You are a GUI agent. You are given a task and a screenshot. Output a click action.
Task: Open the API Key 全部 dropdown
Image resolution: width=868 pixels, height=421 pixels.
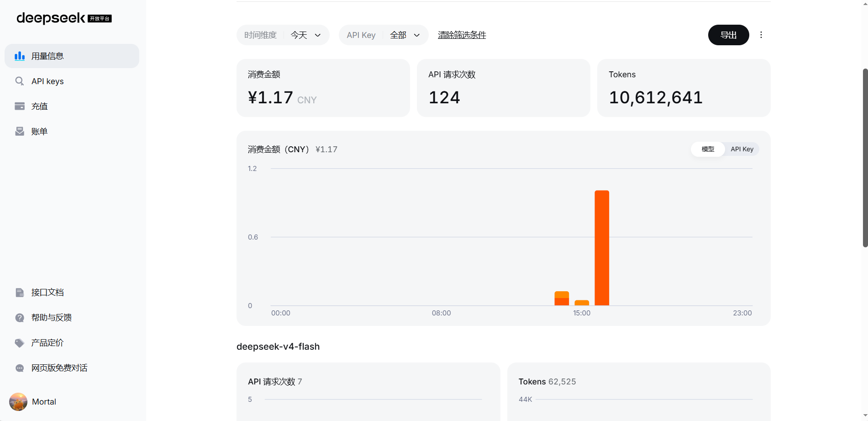[x=384, y=35]
